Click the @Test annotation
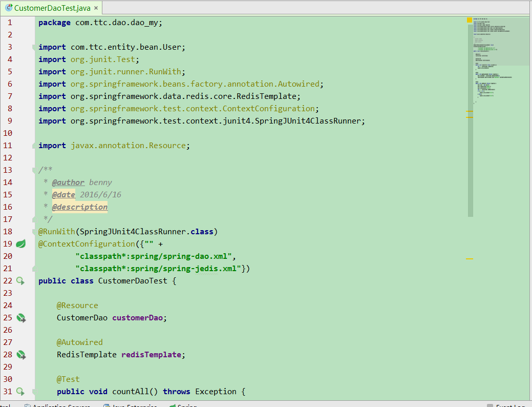The width and height of the screenshot is (532, 407). click(x=68, y=379)
